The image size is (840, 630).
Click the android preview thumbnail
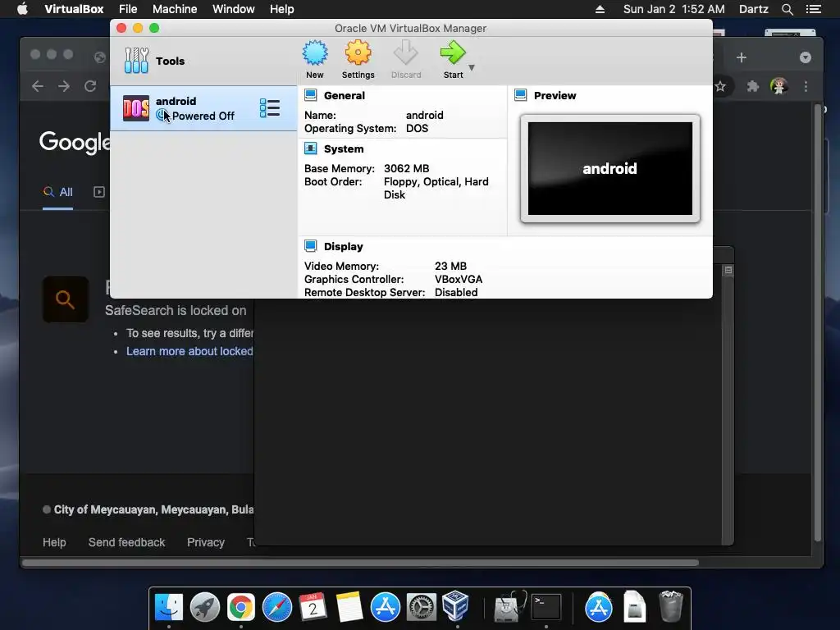610,168
